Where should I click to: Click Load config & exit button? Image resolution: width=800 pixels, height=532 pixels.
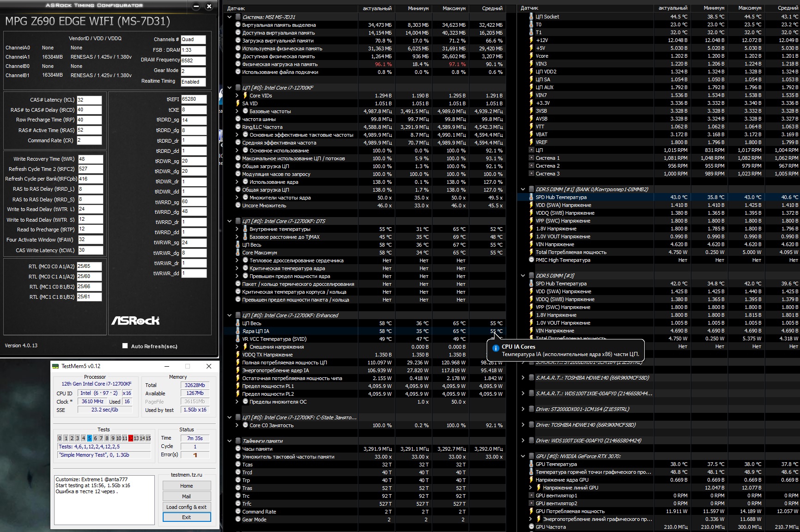click(187, 507)
